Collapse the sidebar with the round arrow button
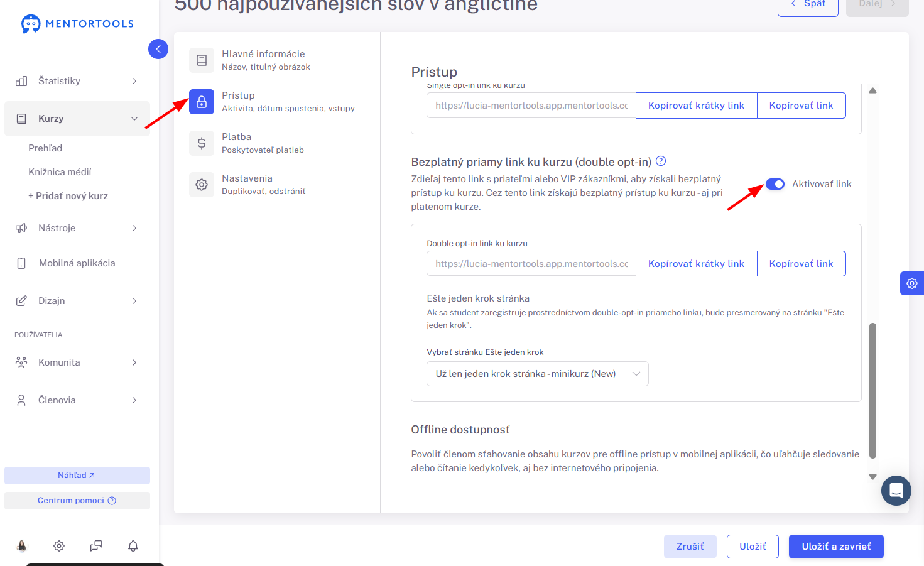Viewport: 924px width, 566px height. pyautogui.click(x=158, y=49)
